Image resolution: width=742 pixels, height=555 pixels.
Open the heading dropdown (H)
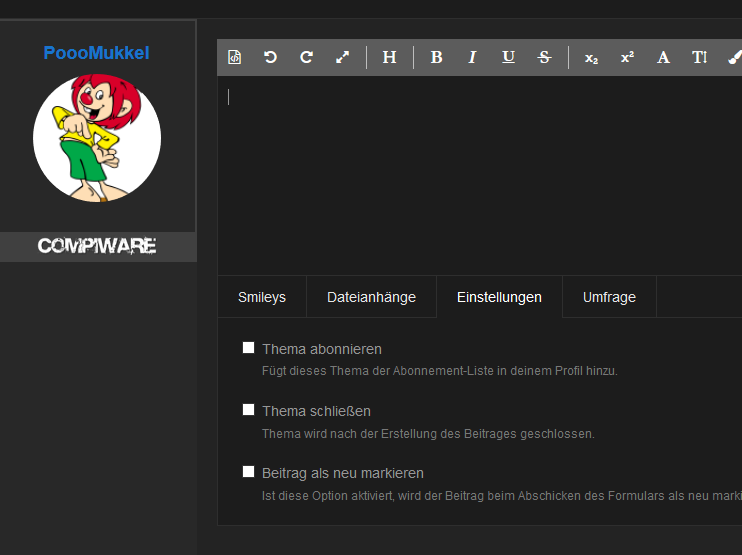(x=389, y=57)
